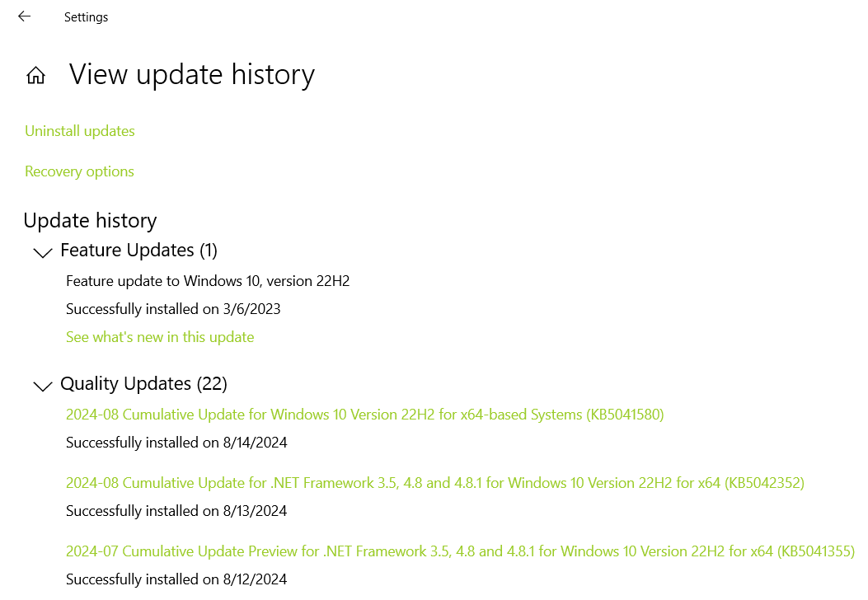Collapse the Quality Updates section chevron
This screenshot has width=868, height=600.
[x=43, y=386]
